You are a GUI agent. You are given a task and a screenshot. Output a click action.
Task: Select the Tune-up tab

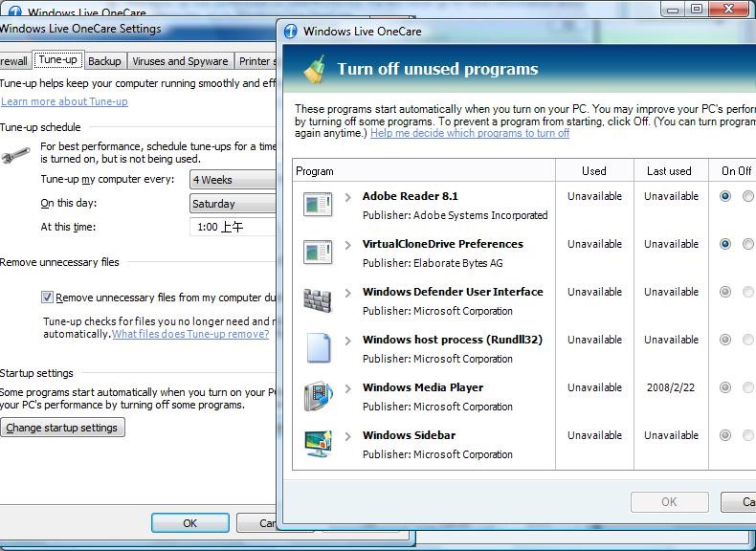[57, 59]
